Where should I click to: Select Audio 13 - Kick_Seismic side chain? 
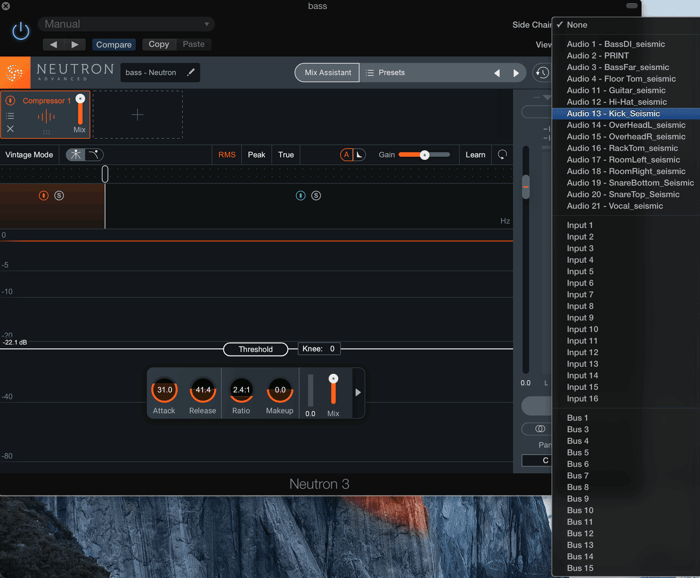coord(626,113)
